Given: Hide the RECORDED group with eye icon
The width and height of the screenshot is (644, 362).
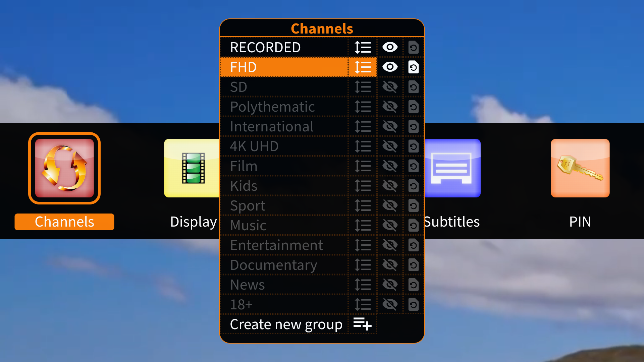Looking at the screenshot, I should coord(390,47).
